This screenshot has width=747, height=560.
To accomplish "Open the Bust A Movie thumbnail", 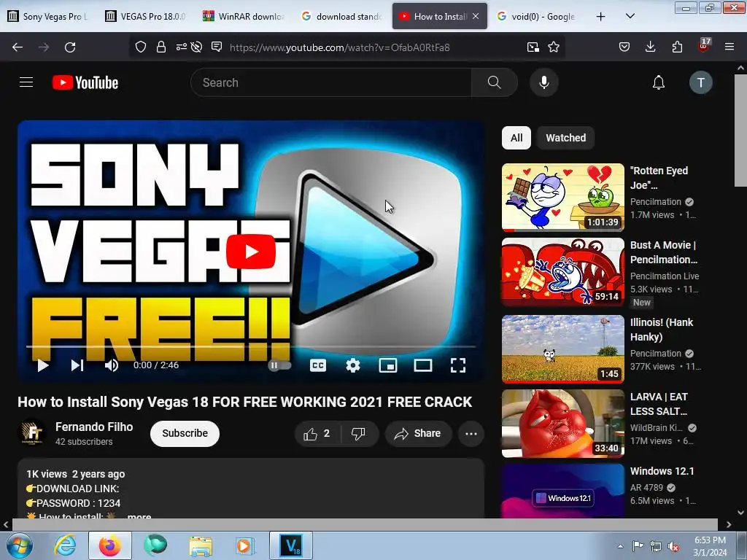I will (562, 271).
